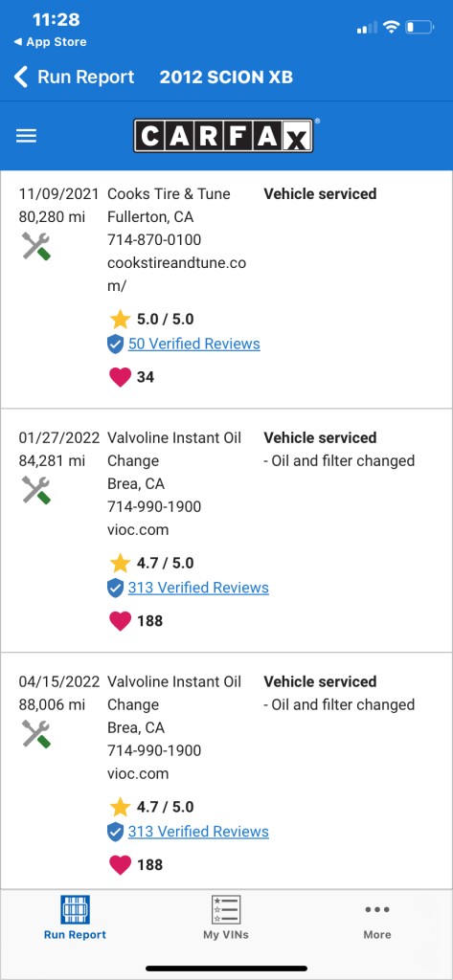Tap the wrench icon for 11/09/2021 service
The height and width of the screenshot is (980, 453).
pos(35,246)
